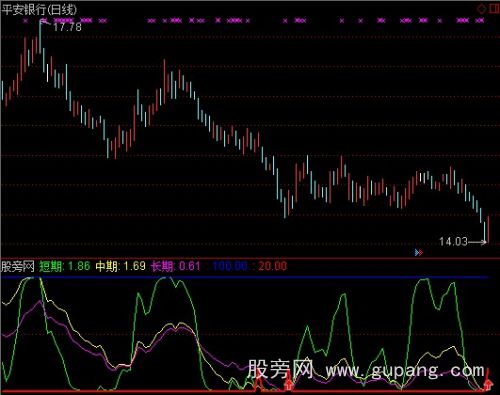This screenshot has width=500, height=395.
Task: Click the blue 100.00 reference value
Action: point(230,266)
